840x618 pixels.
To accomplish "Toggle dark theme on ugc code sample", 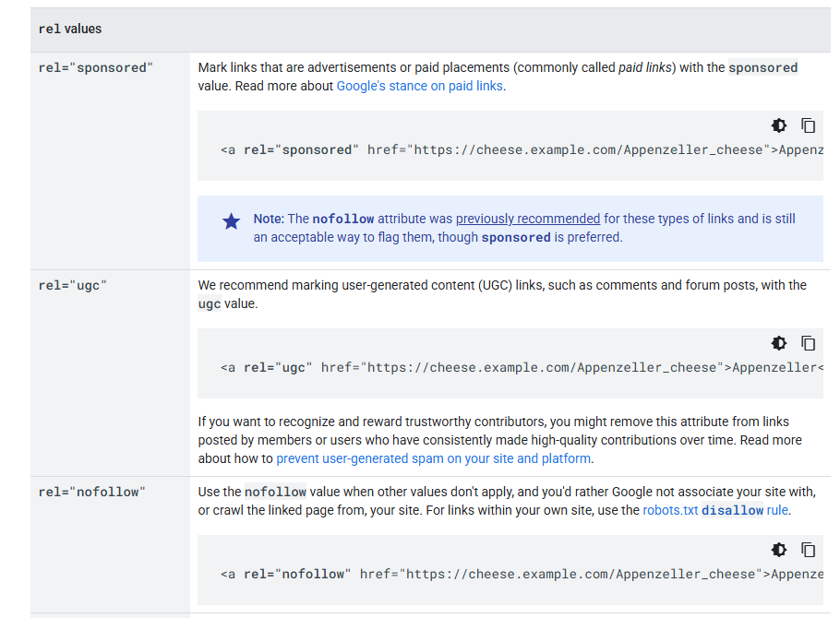I will click(x=779, y=343).
